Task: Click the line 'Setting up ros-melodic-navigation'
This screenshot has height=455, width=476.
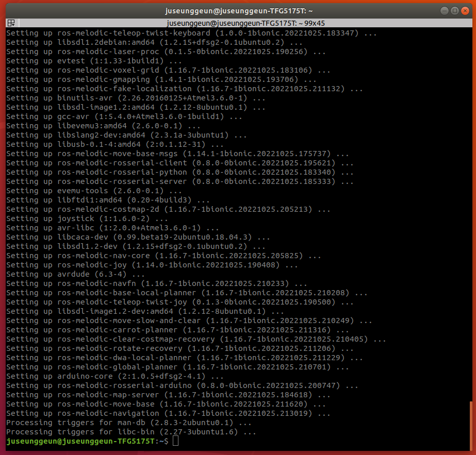Action: pos(168,413)
